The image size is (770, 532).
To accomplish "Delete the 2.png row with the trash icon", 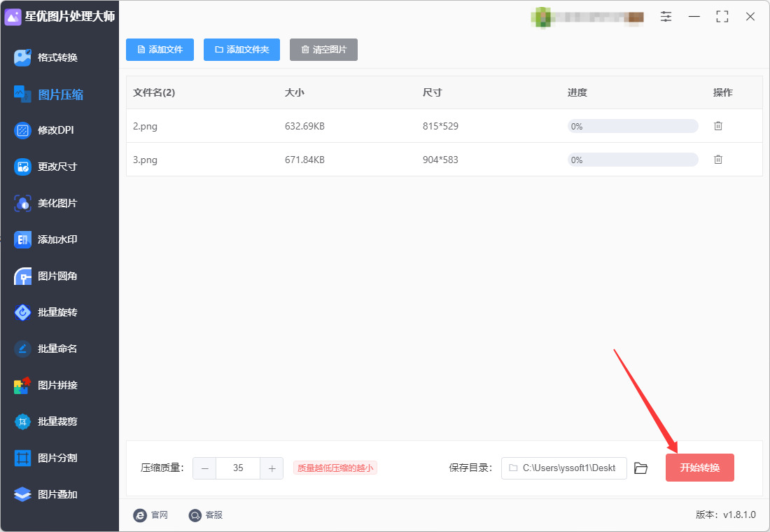I will click(x=718, y=126).
